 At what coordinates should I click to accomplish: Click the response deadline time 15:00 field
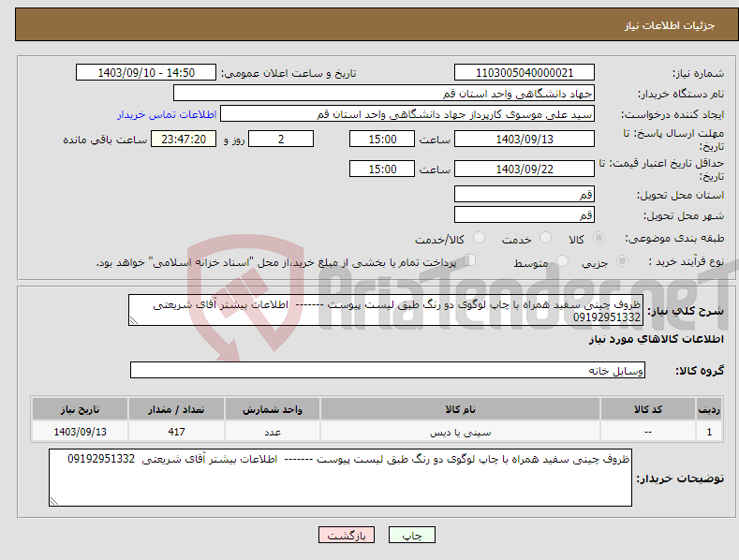point(382,139)
